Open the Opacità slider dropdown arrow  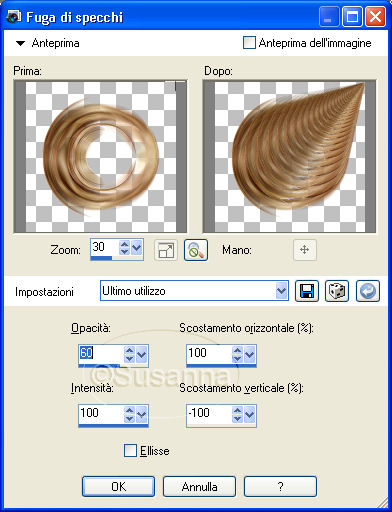[x=142, y=354]
